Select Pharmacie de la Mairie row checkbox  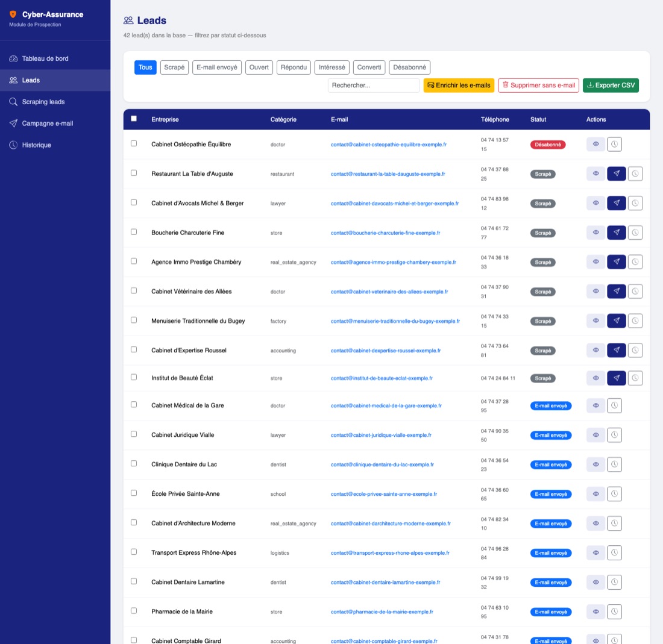(134, 611)
